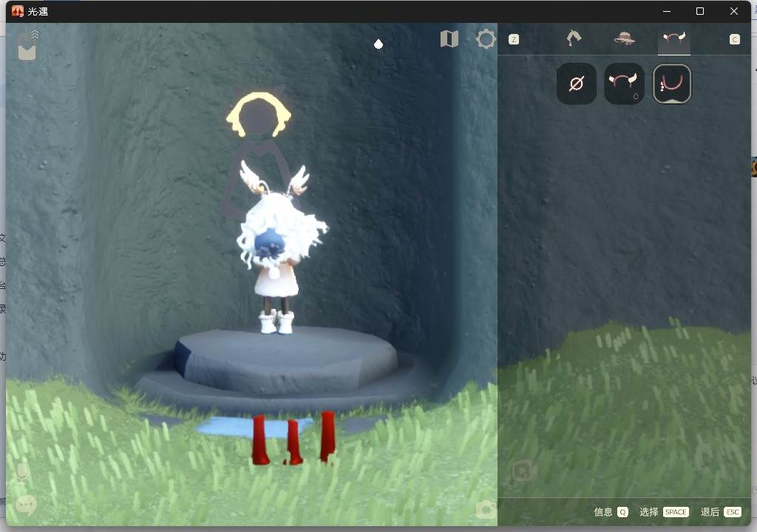The image size is (757, 532).
Task: Open the settings gear icon
Action: pos(486,39)
